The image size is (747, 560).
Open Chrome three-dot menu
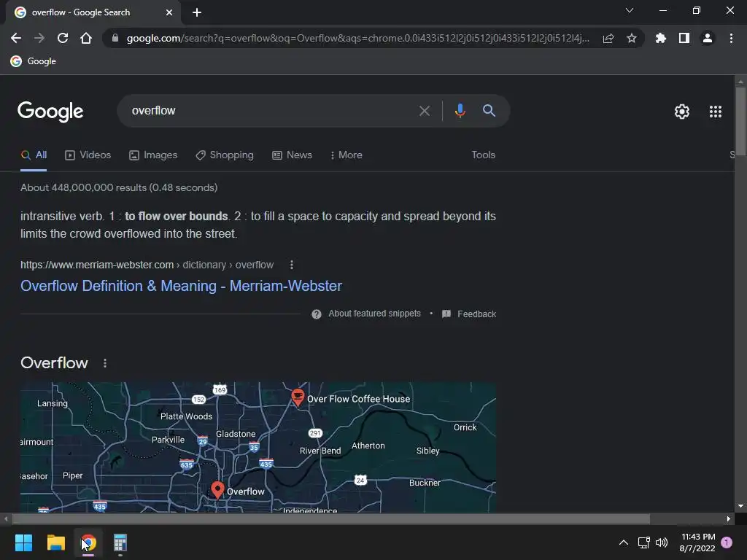click(731, 38)
